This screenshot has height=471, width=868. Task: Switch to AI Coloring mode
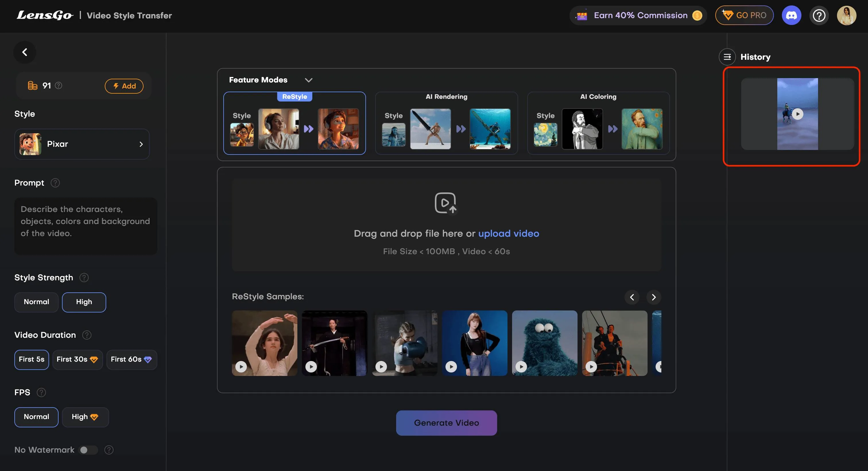point(598,123)
